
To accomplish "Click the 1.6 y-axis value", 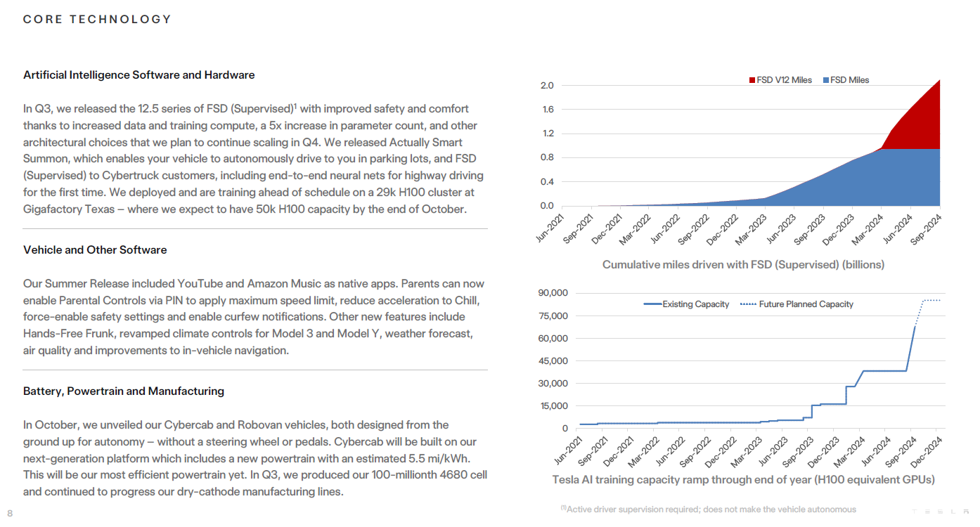I will (548, 110).
